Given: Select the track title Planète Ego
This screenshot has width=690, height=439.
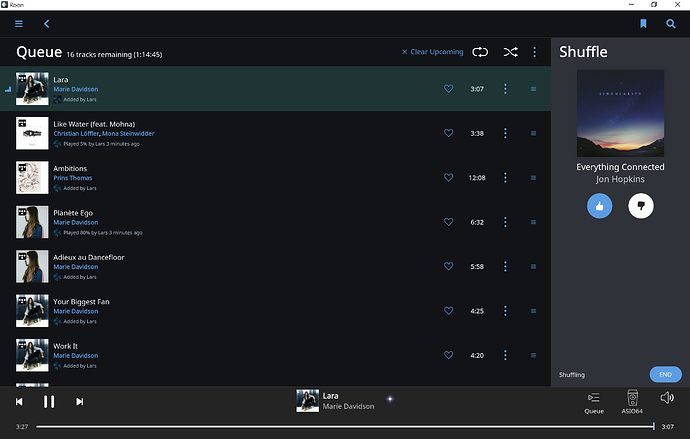Looking at the screenshot, I should pos(73,213).
